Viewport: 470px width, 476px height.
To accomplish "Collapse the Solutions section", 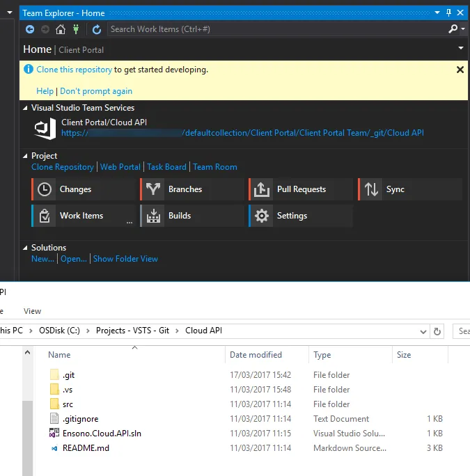I will pyautogui.click(x=25, y=248).
